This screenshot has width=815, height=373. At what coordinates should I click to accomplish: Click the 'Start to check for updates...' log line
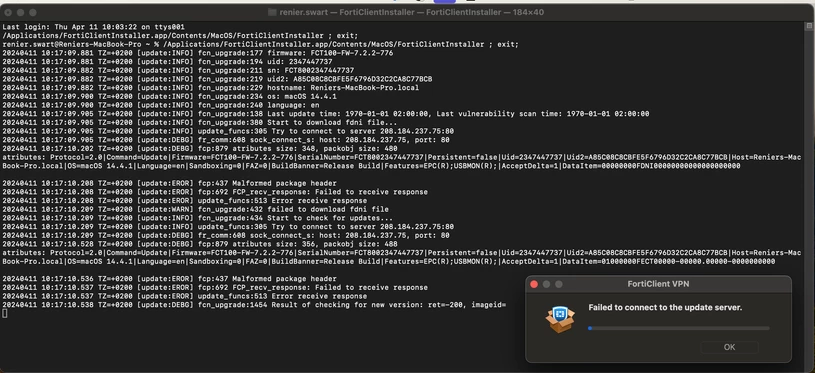click(x=198, y=218)
